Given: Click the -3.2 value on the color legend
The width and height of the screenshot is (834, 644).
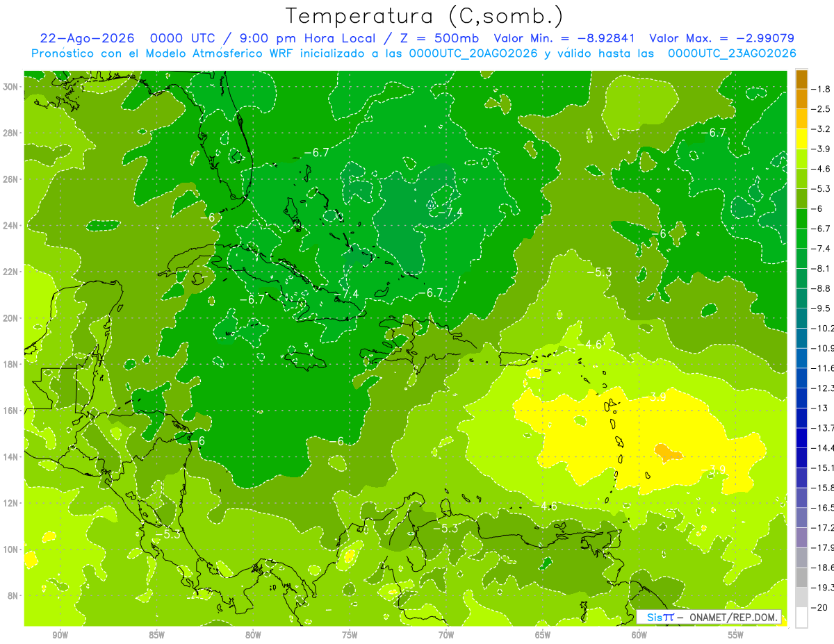Looking at the screenshot, I should tap(821, 129).
